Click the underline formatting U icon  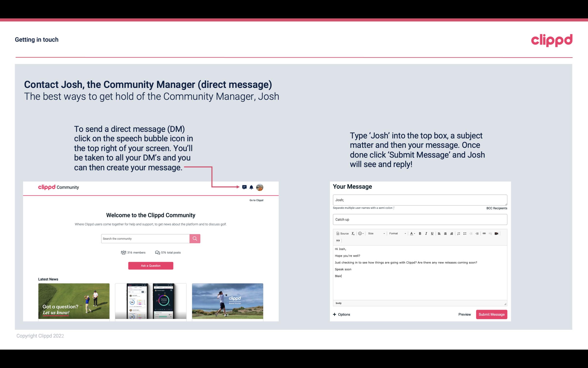point(433,233)
